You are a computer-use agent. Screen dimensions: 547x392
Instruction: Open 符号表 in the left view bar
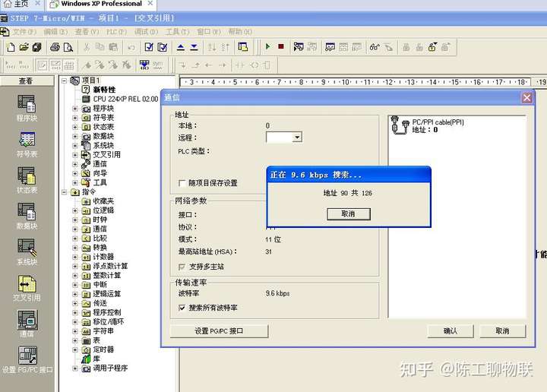(27, 144)
